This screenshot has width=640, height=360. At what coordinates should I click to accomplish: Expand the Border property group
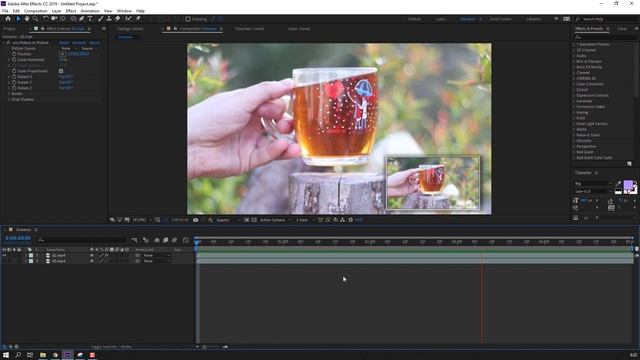click(x=9, y=94)
